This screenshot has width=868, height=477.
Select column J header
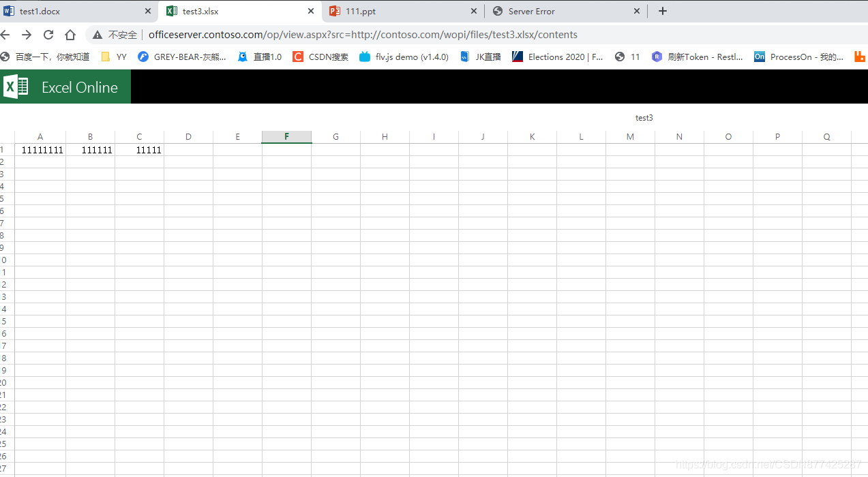click(x=483, y=137)
